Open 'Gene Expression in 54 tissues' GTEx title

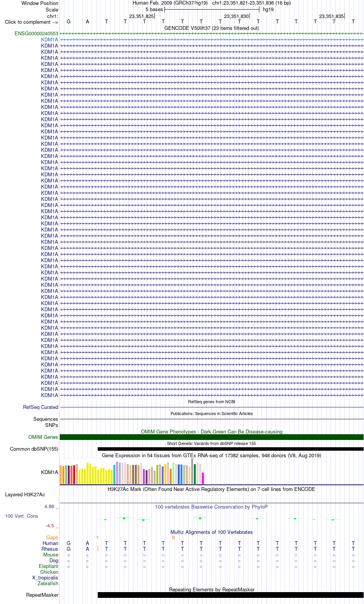pyautogui.click(x=212, y=456)
